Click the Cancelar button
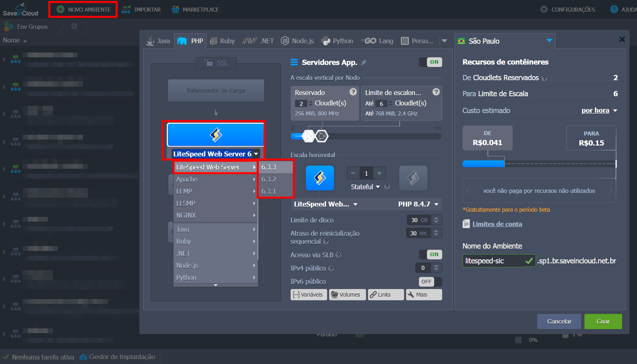Screen dimensions: 637x364 [x=559, y=322]
